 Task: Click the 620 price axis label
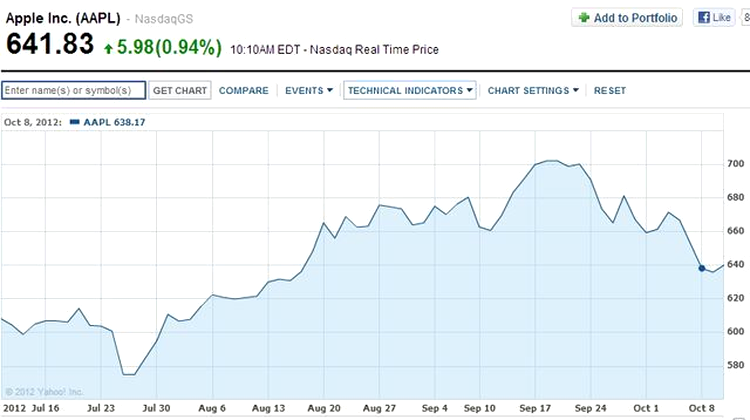735,298
